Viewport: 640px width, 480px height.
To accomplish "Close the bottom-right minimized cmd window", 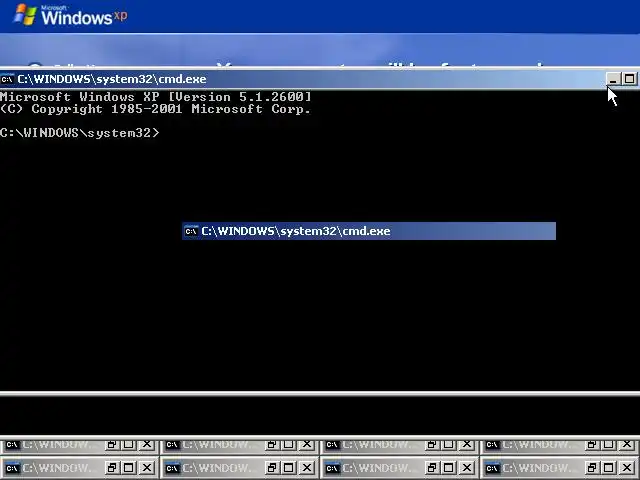I will click(x=627, y=467).
